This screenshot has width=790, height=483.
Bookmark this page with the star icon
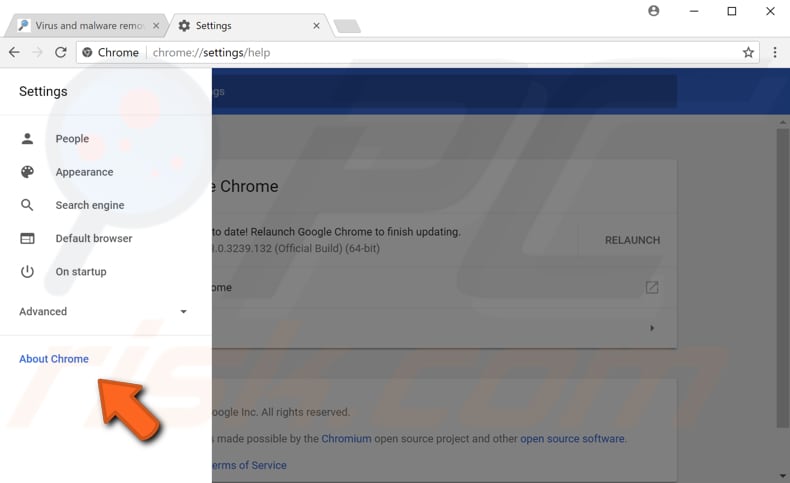click(748, 52)
